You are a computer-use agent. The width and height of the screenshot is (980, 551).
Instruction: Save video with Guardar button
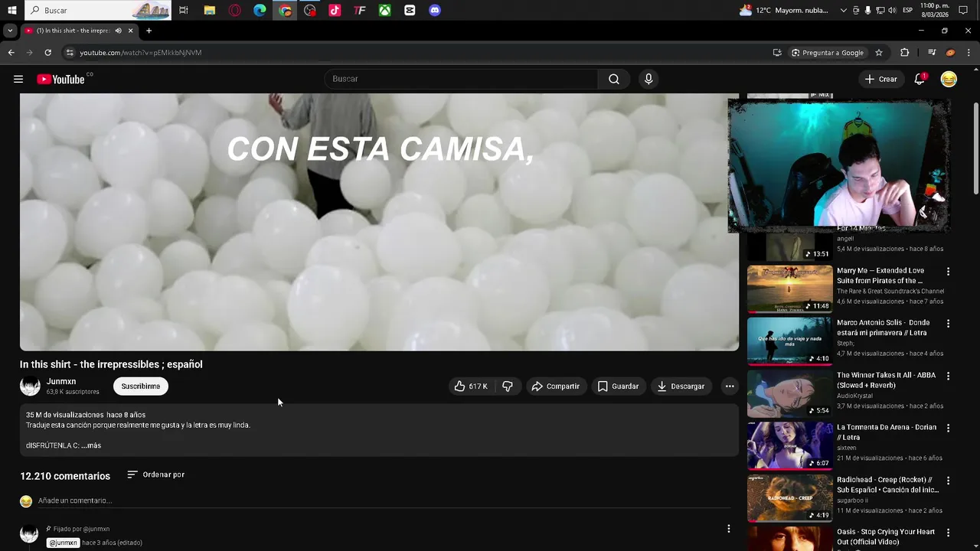point(618,386)
